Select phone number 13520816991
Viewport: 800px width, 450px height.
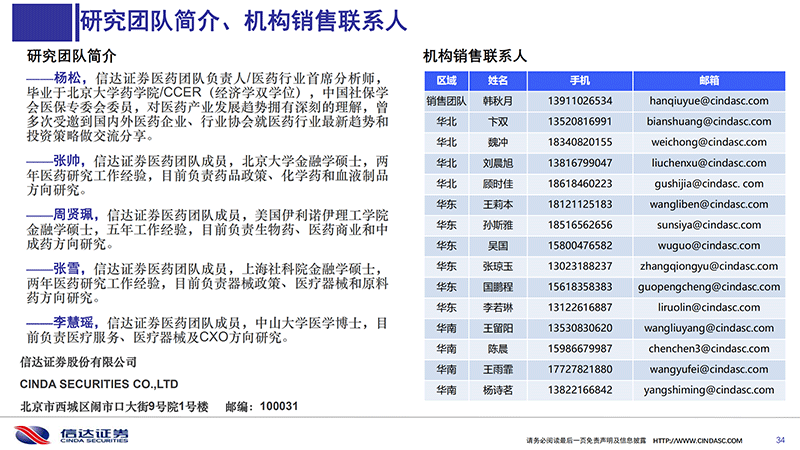pos(580,121)
